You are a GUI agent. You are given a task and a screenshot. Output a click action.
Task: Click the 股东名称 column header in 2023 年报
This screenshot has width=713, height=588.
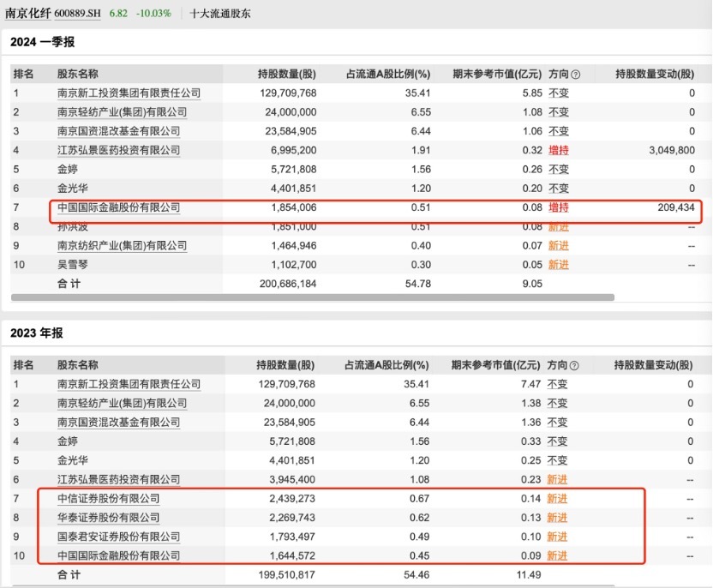click(x=78, y=365)
